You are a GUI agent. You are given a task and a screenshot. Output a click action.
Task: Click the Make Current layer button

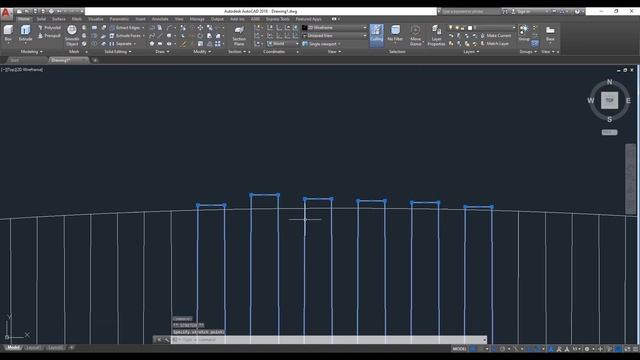pos(496,36)
